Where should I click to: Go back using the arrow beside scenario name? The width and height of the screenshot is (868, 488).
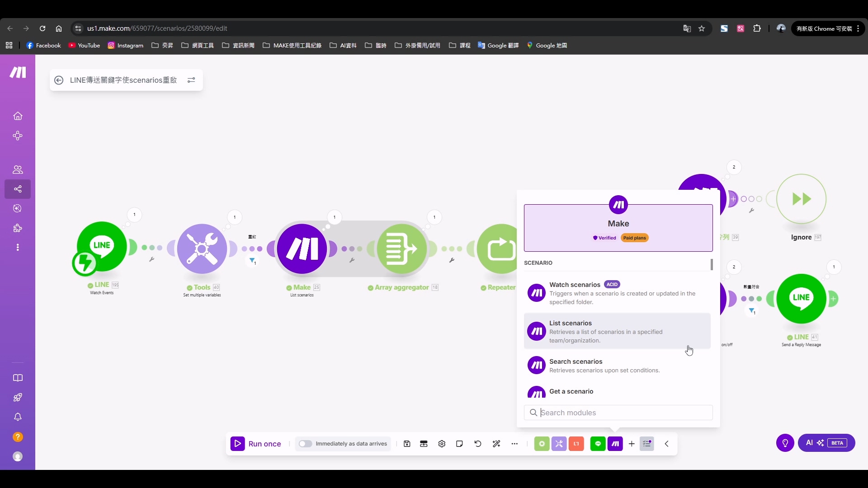click(x=59, y=80)
